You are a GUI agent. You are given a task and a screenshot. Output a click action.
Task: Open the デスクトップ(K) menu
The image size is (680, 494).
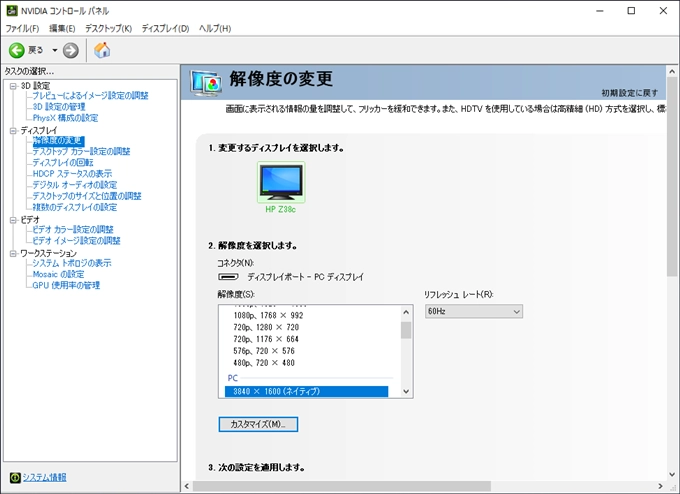click(x=108, y=28)
